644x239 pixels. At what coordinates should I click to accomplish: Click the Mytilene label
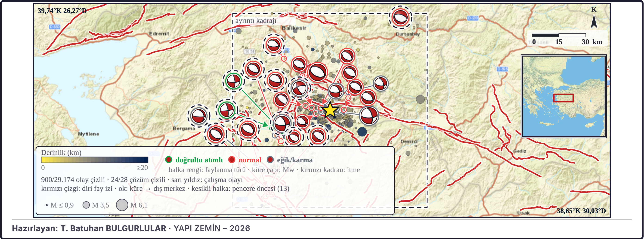[89, 134]
